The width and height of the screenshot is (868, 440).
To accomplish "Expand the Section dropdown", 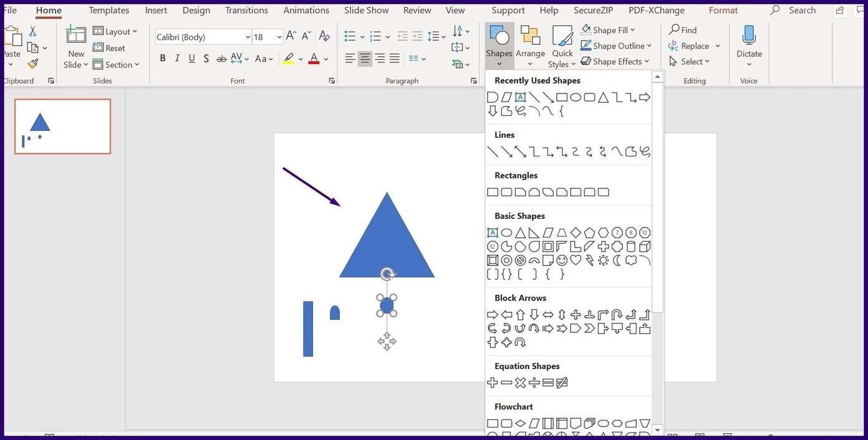I will 116,64.
